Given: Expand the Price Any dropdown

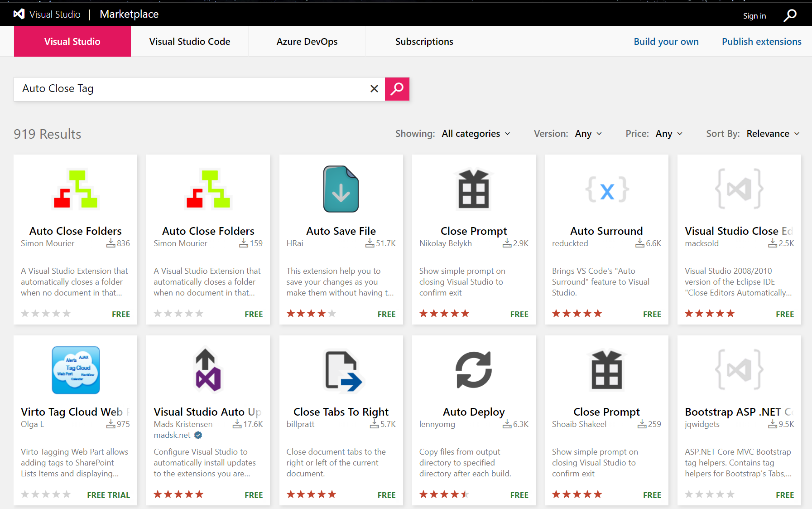Looking at the screenshot, I should click(669, 134).
